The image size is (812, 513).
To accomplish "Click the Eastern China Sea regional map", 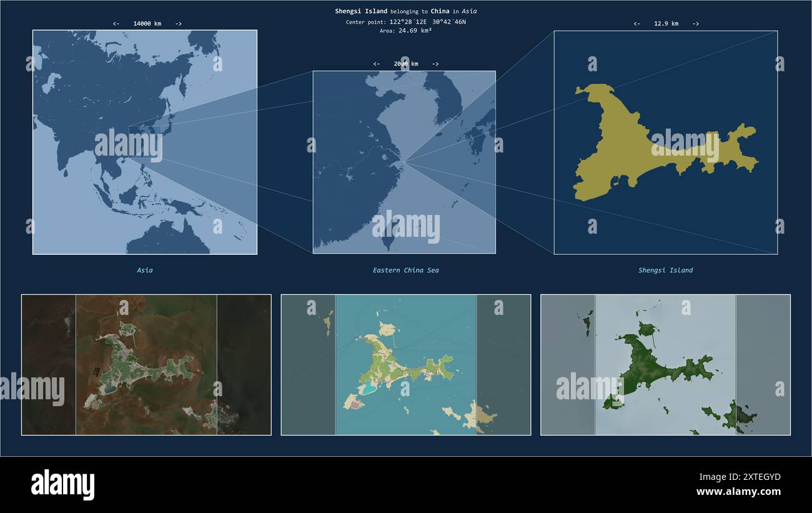I will point(404,162).
